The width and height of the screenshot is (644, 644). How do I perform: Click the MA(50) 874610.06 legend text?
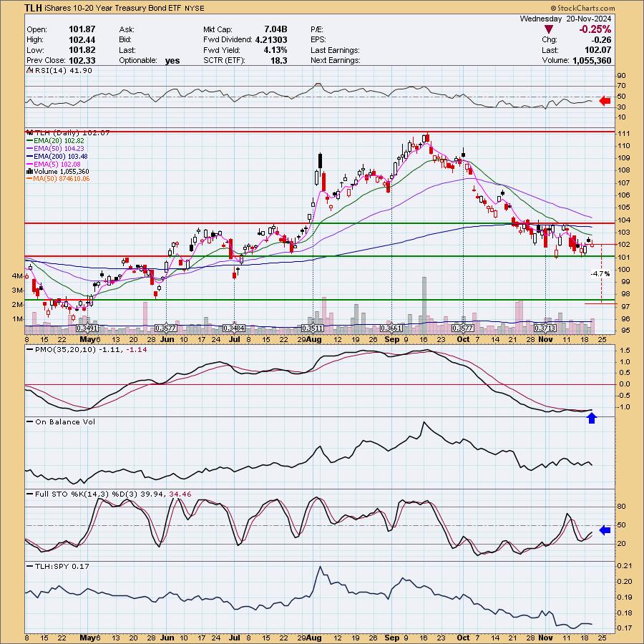[62, 179]
